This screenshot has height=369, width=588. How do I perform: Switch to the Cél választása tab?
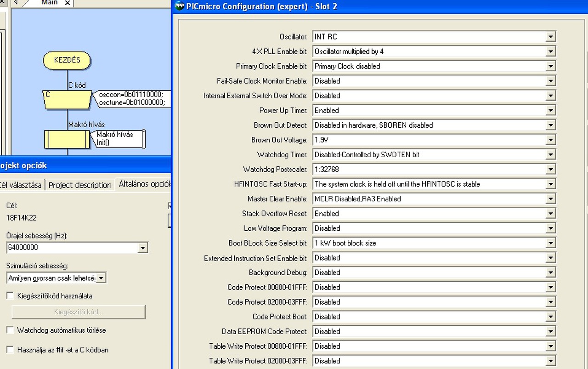21,185
